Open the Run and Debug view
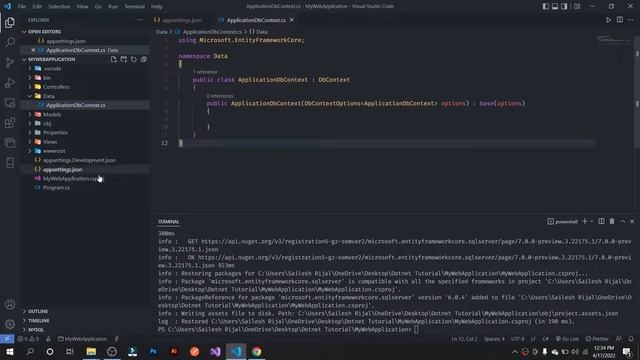This screenshot has height=360, width=640. 10,82
